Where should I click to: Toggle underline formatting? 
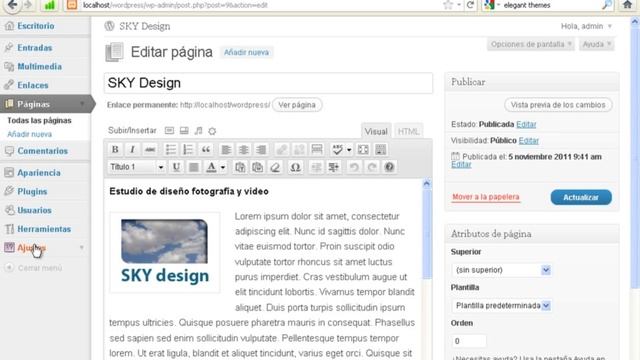pos(176,167)
